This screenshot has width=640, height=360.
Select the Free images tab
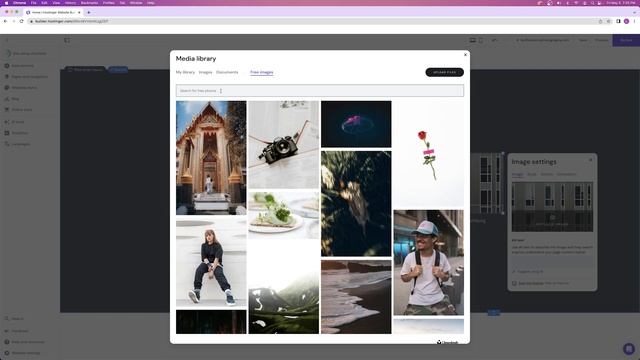point(262,72)
